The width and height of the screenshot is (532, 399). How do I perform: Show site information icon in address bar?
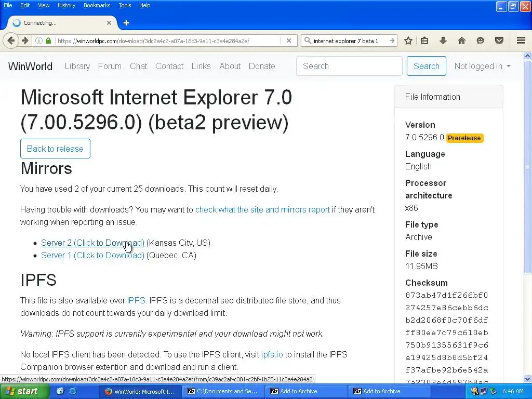coord(38,41)
